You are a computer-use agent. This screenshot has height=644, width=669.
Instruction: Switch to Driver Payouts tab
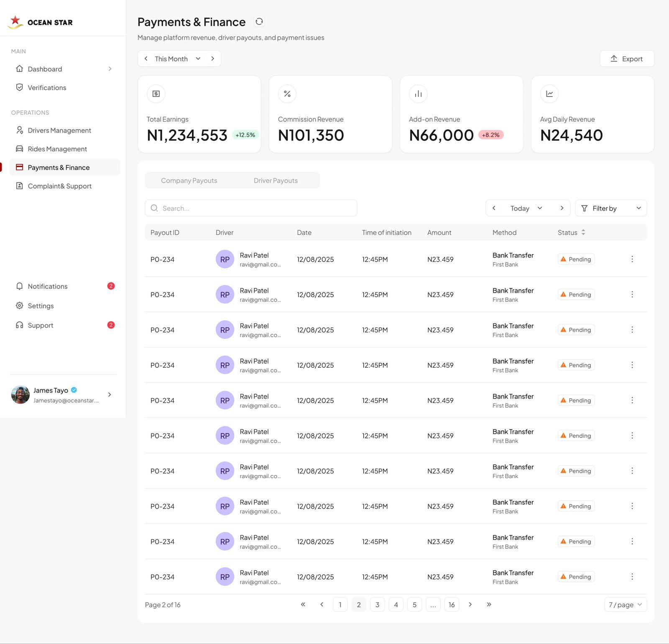pyautogui.click(x=276, y=181)
